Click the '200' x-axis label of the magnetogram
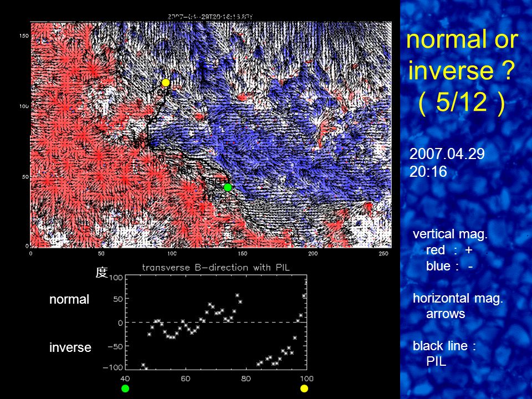 click(x=313, y=253)
